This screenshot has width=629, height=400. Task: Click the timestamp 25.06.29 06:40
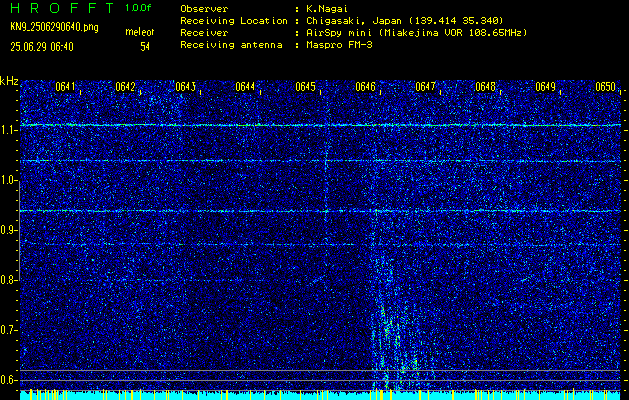42,47
